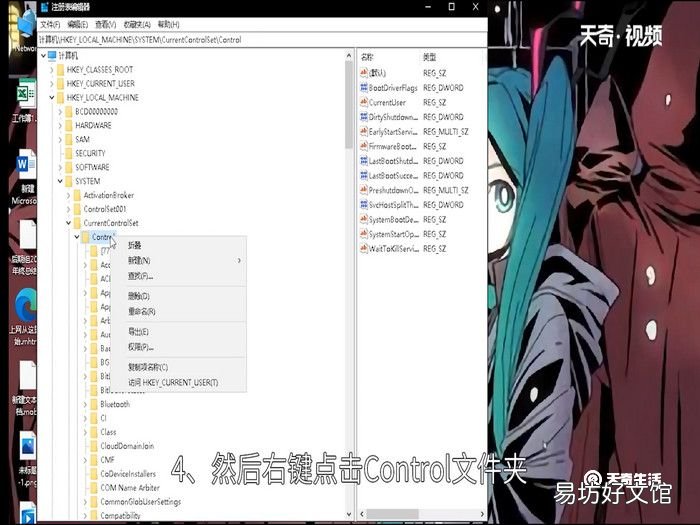Expand the HARDWARE key

60,125
